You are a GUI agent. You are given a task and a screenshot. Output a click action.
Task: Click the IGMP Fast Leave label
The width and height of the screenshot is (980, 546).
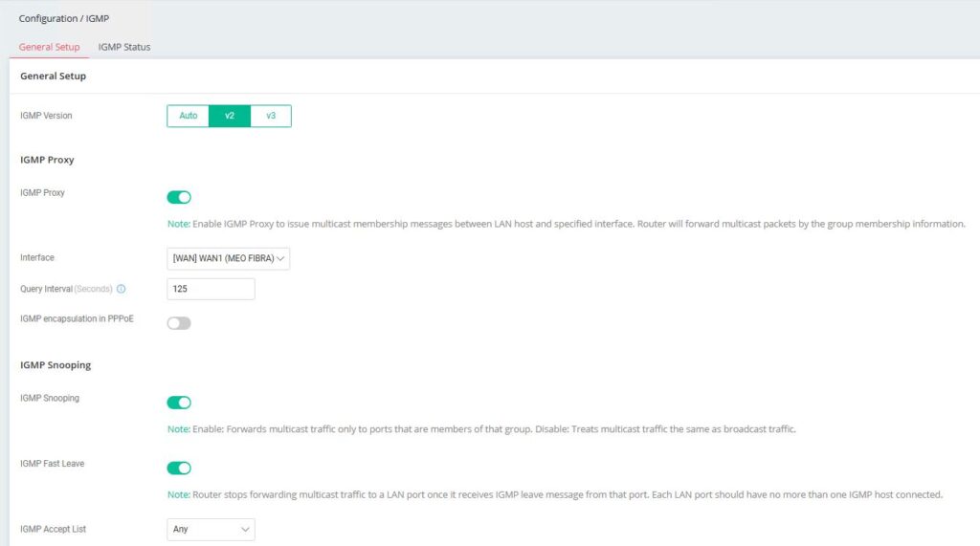pos(52,464)
